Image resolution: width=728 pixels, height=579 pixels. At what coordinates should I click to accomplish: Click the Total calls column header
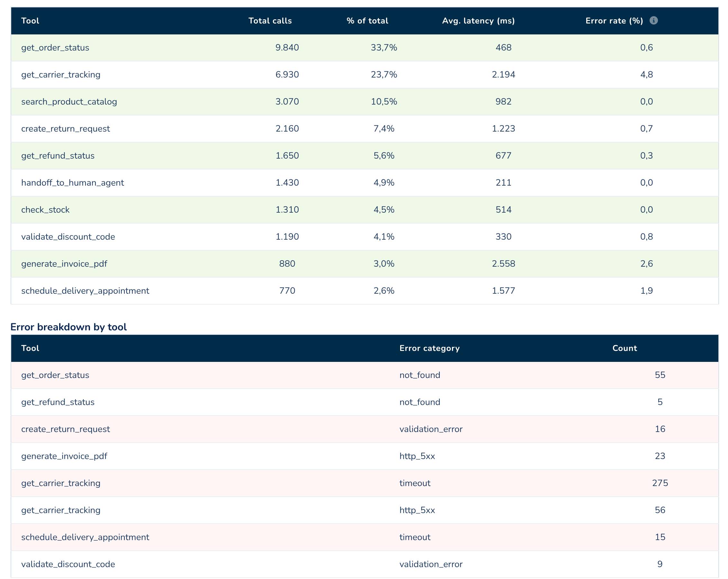pyautogui.click(x=270, y=21)
